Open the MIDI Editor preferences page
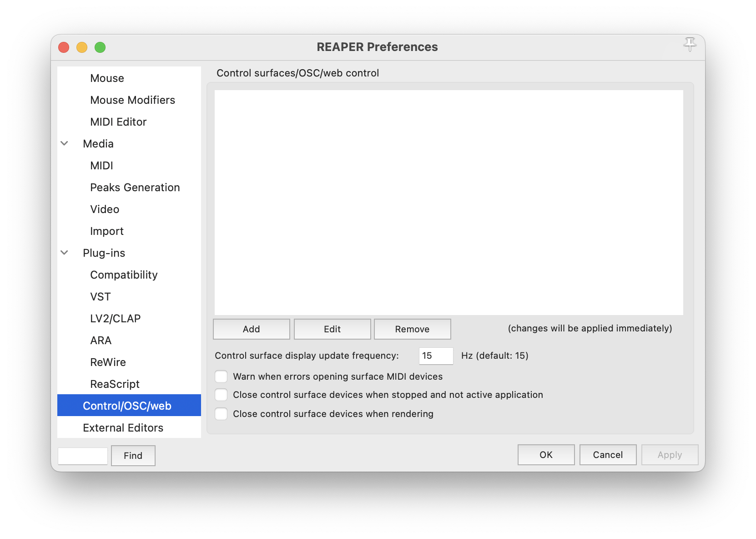 point(129,122)
